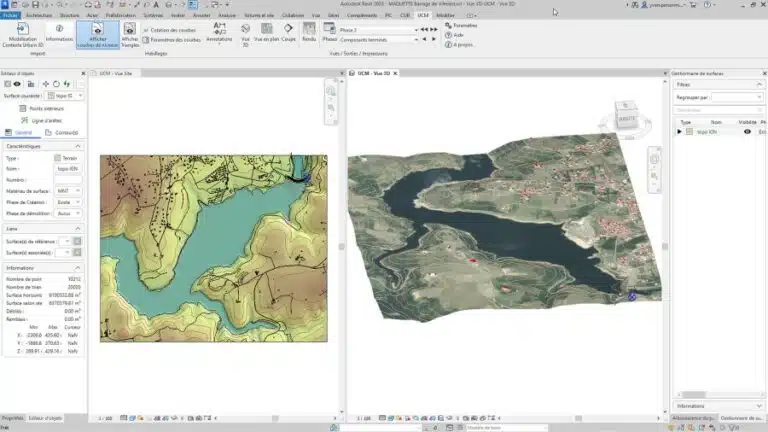Toggle visibility eye for topo IGN surface
Screen dimensions: 768x432
coord(747,132)
